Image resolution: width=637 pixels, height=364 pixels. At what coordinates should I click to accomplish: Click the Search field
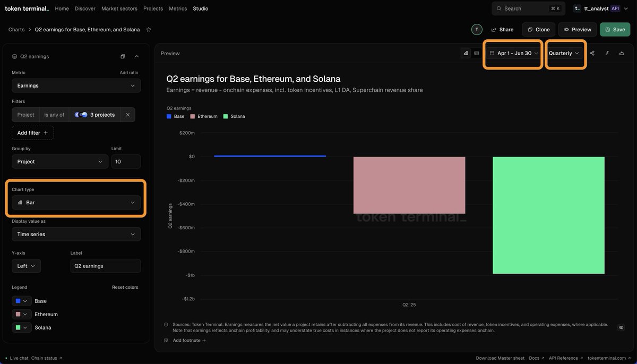(529, 8)
